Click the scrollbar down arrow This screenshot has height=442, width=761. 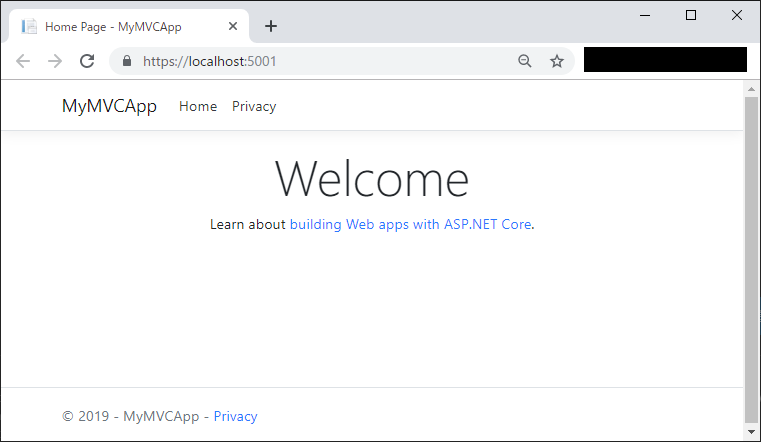point(751,431)
